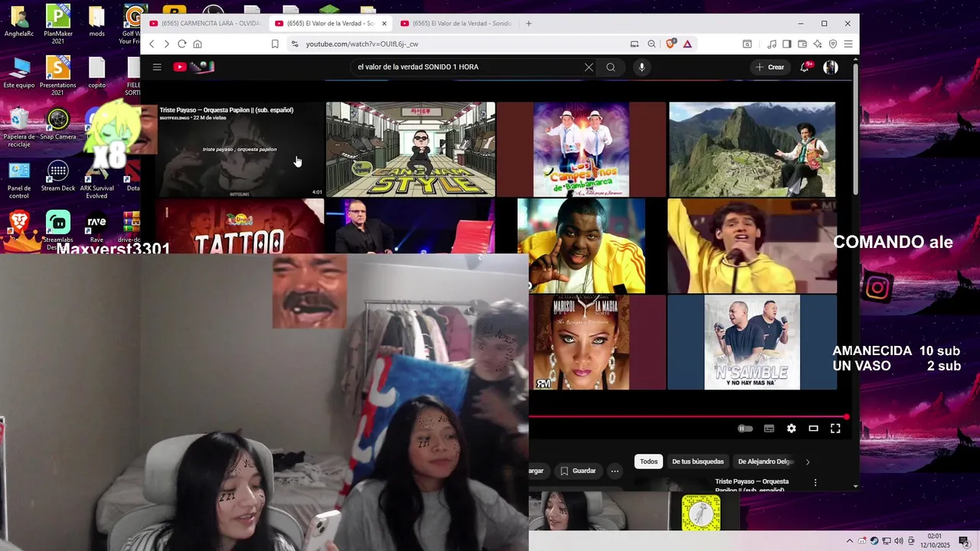Image resolution: width=980 pixels, height=551 pixels.
Task: Open the Triste Payaso endscreen video
Action: (240, 150)
